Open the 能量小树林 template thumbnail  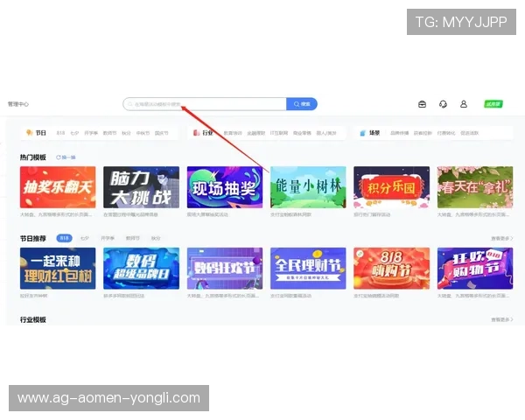(x=308, y=187)
